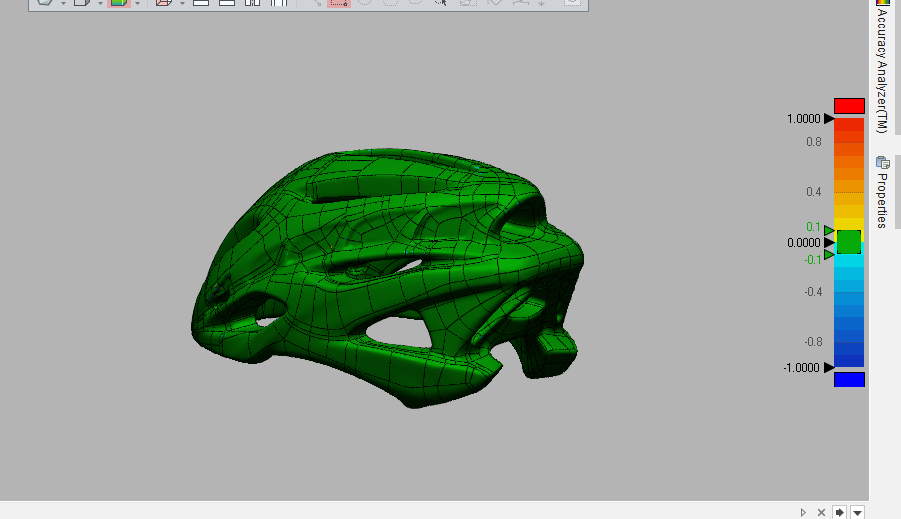The height and width of the screenshot is (519, 901).
Task: Expand dropdown next to green shaded display icon
Action: 137,3
